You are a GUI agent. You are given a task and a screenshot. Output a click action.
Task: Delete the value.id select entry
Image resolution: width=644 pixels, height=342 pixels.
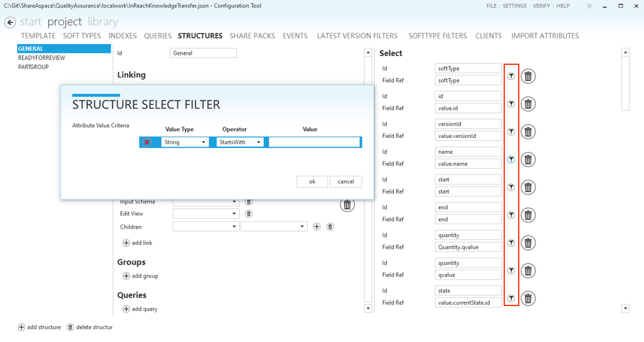tap(528, 104)
